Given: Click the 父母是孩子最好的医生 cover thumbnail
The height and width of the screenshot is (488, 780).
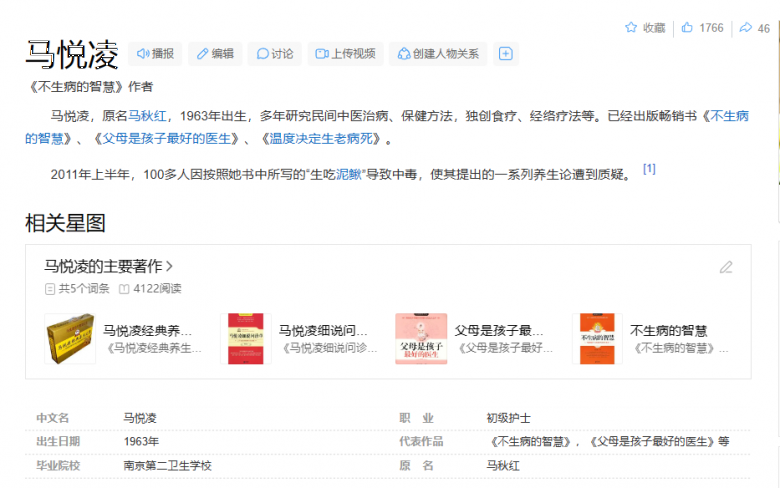Looking at the screenshot, I should [x=421, y=338].
